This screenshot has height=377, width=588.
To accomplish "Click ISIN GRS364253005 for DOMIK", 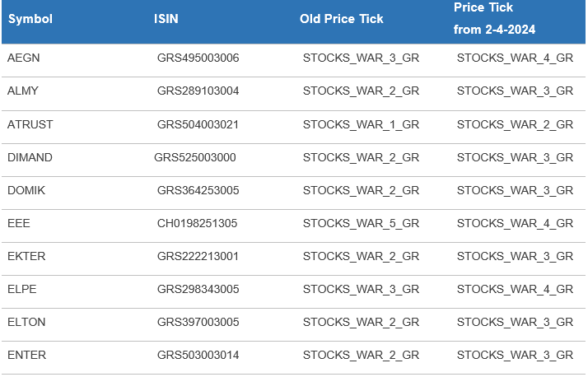I will [x=198, y=190].
